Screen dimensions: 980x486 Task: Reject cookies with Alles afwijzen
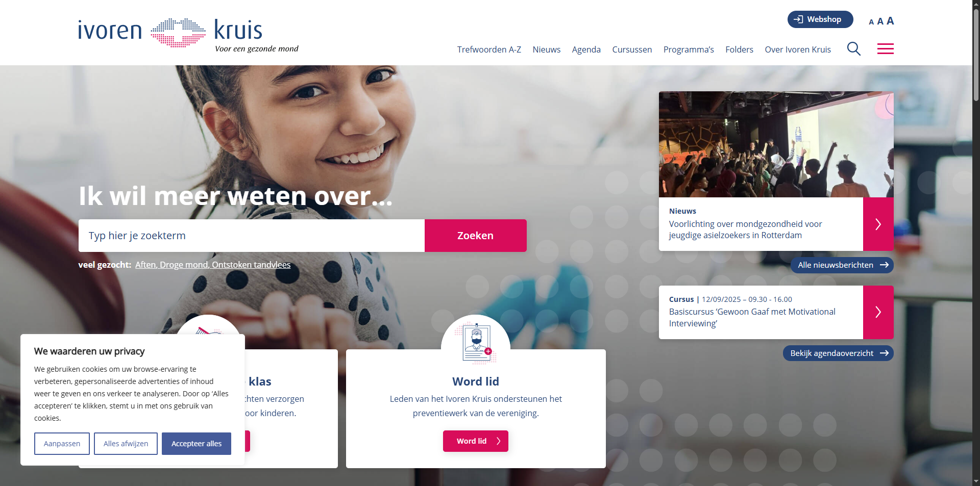(x=126, y=444)
